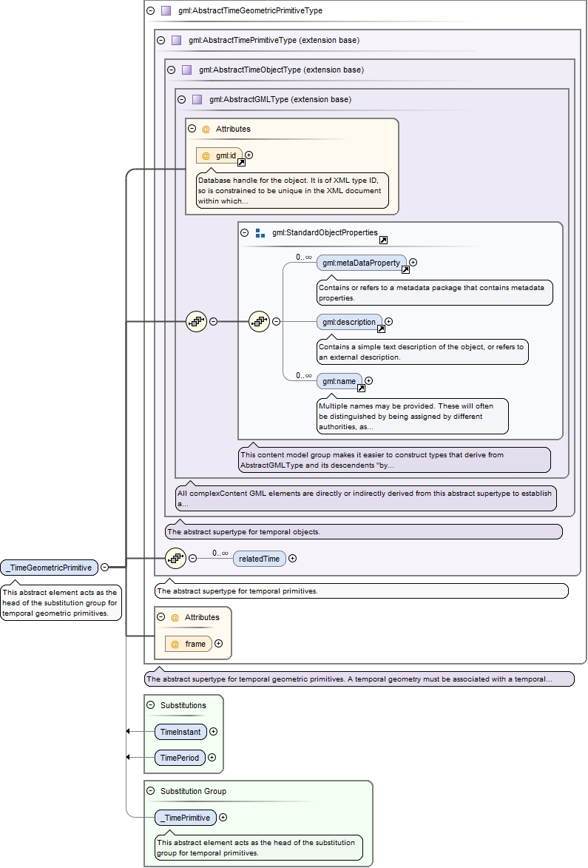
Task: Select the TimeInstant substitution element
Action: click(181, 732)
